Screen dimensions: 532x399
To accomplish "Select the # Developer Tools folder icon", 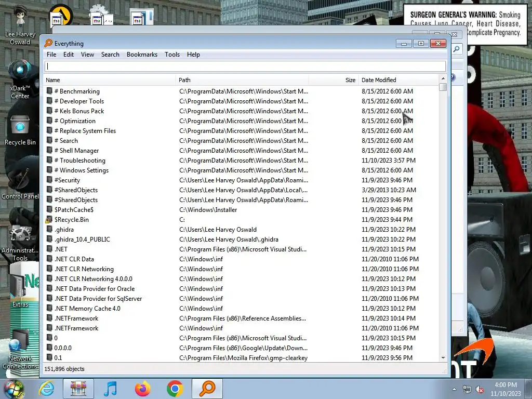I will coord(49,101).
